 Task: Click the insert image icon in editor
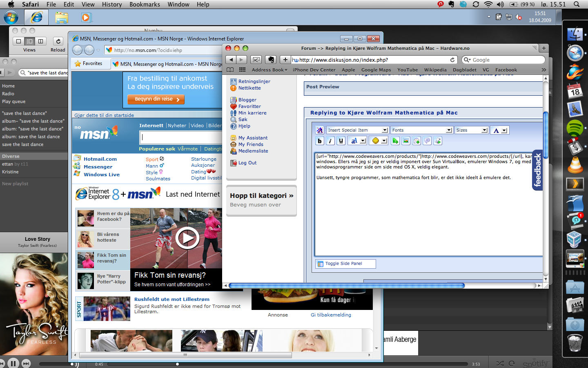[x=406, y=141]
